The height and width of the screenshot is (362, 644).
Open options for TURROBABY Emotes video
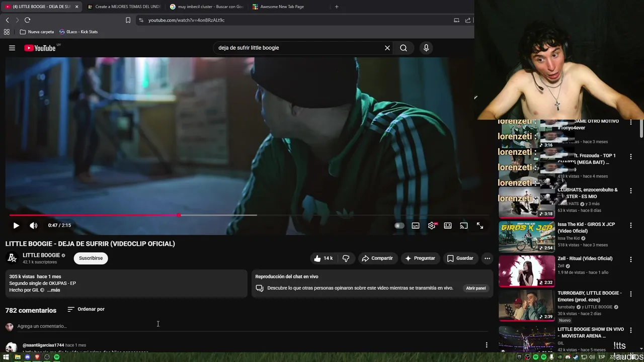click(x=631, y=294)
